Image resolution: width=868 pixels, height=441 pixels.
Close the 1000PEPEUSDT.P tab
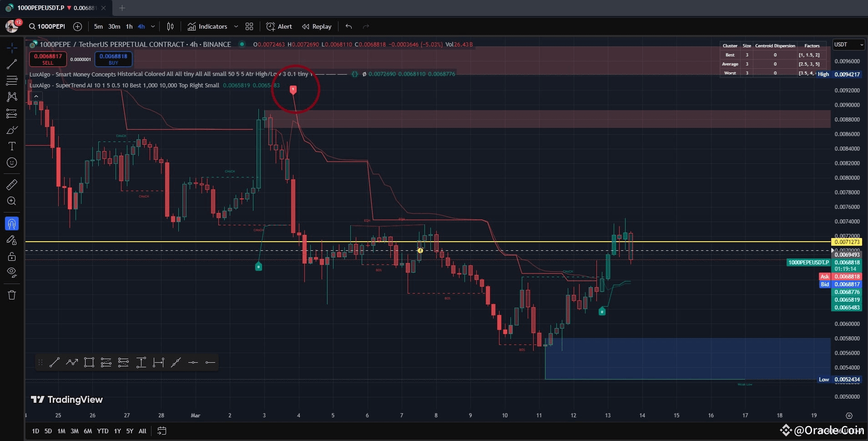(103, 8)
